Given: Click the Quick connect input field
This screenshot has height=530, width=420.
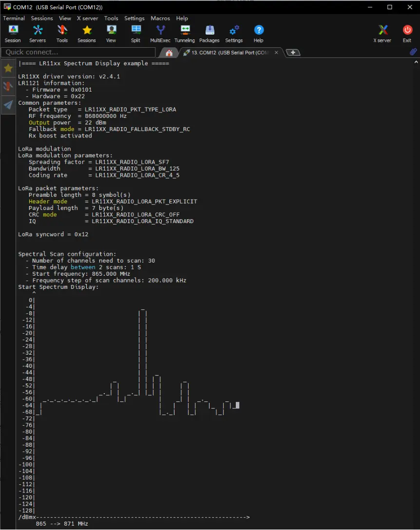Looking at the screenshot, I should click(x=78, y=52).
